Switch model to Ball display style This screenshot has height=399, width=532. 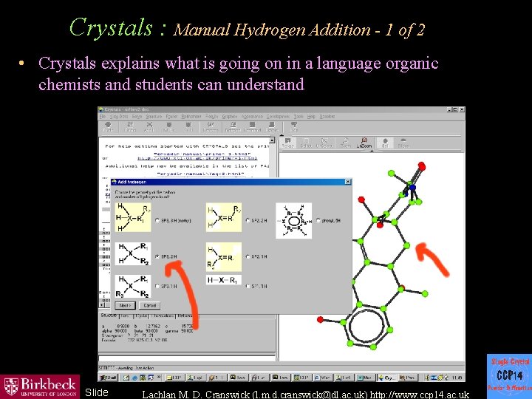coord(385,143)
